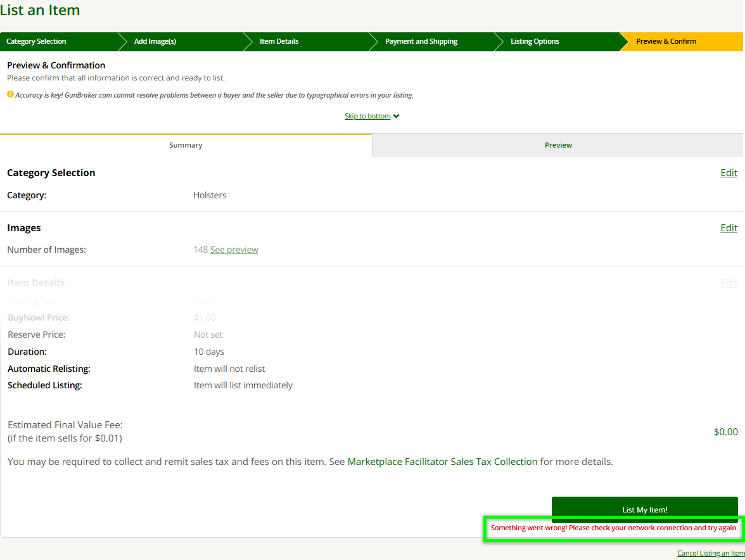745x560 pixels.
Task: Open the Category Selection step in the wizard
Action: [36, 41]
